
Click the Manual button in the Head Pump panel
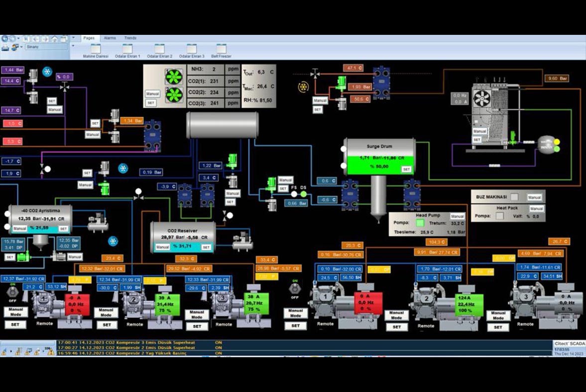pos(457,216)
